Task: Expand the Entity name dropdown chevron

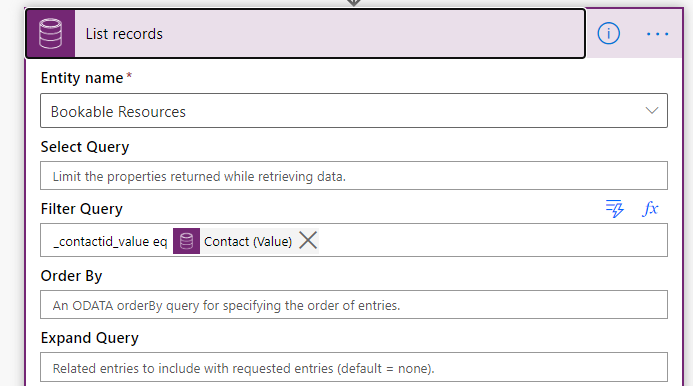Action: [x=651, y=111]
